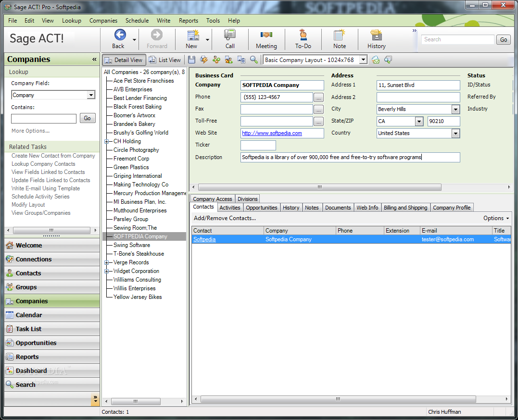Click More Options link

click(30, 131)
